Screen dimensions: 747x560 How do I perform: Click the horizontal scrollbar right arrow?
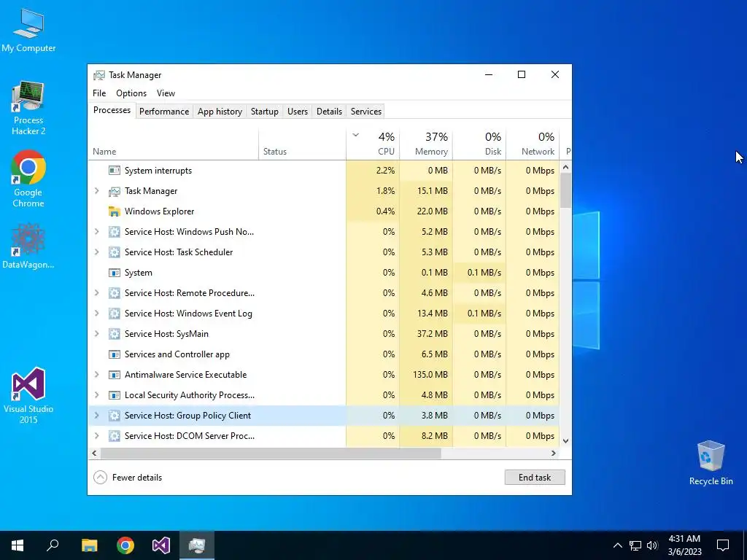553,454
